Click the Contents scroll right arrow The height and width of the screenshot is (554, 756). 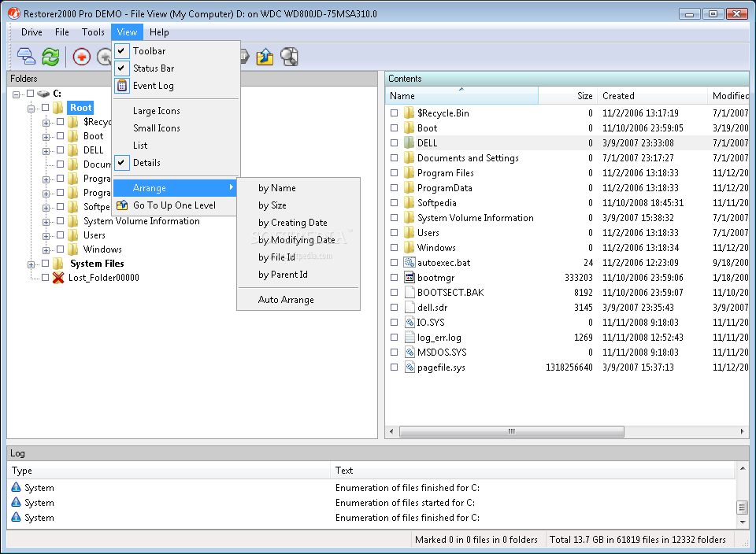coord(742,431)
